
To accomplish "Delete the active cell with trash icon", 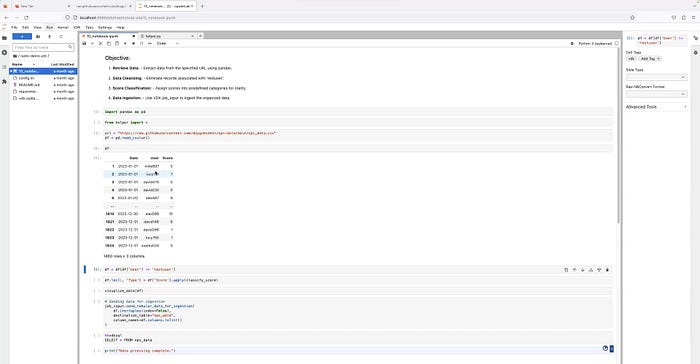I will [x=607, y=270].
